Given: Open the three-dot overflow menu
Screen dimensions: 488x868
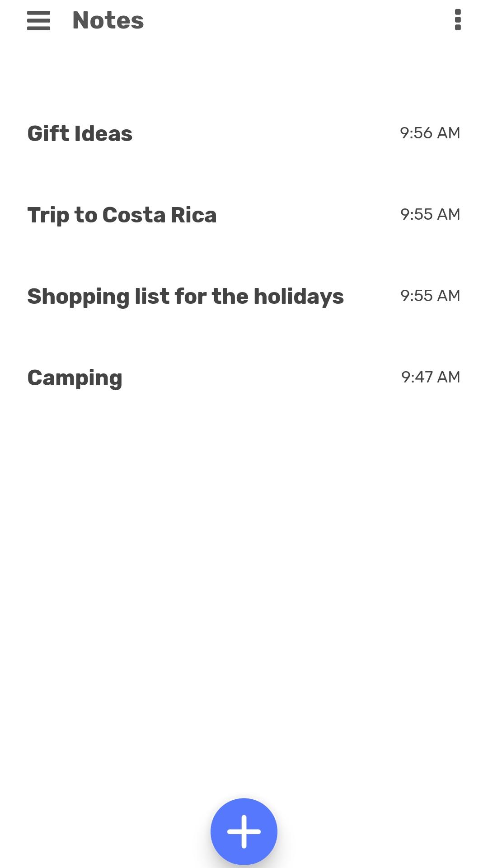Looking at the screenshot, I should [x=458, y=20].
